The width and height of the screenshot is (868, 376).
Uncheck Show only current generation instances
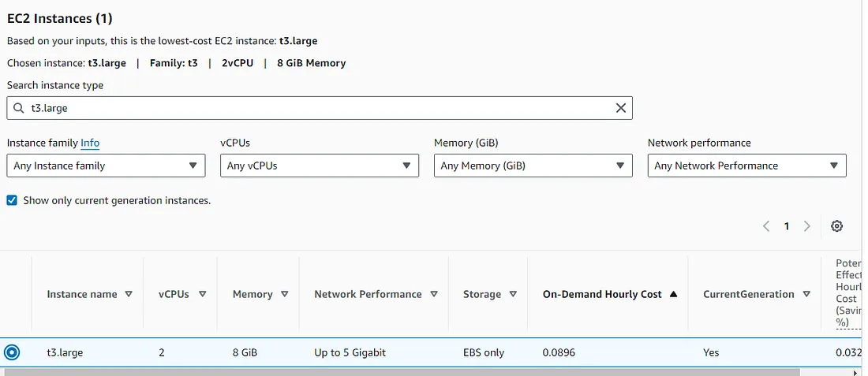[x=13, y=200]
